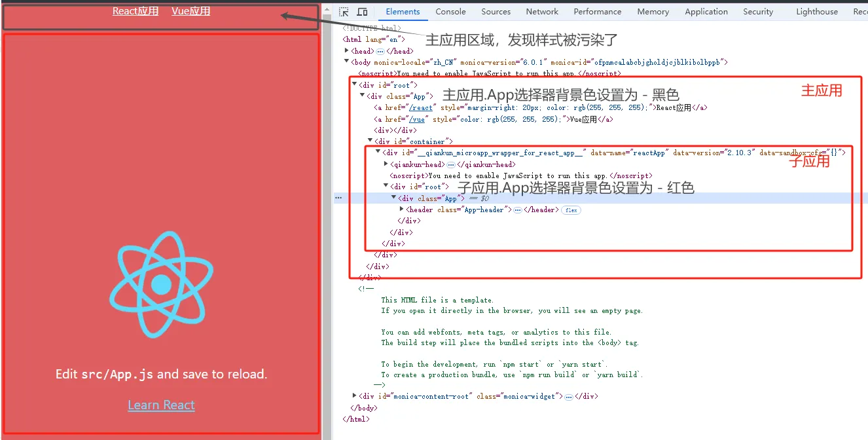Expand the qiankun-head node triangle

[x=386, y=164]
